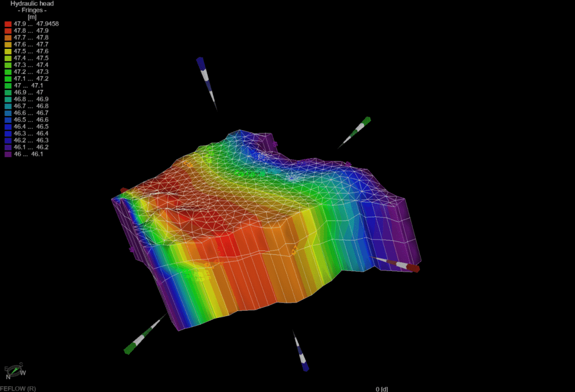Click the FEFLOW (R) watermark text
The image size is (575, 392).
pyautogui.click(x=18, y=389)
